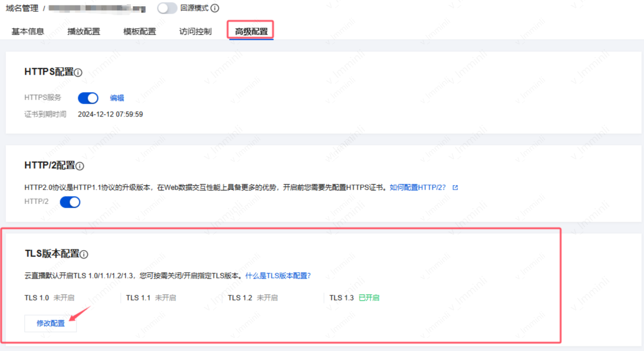
Task: Go to the 访问控制 tab
Action: (x=196, y=31)
